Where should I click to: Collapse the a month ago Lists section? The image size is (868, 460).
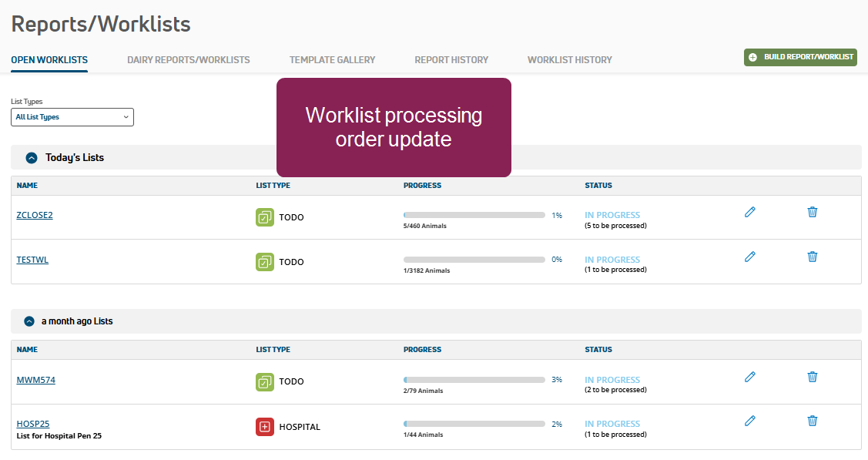(x=29, y=321)
